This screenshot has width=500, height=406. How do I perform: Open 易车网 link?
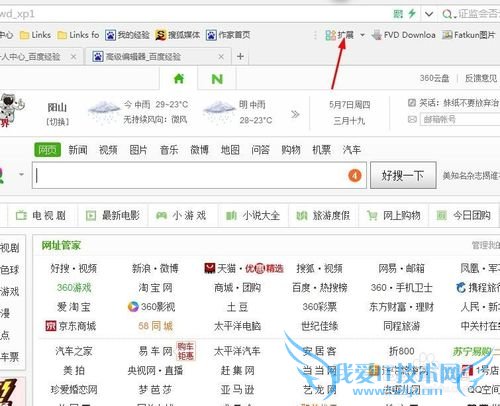(x=155, y=351)
